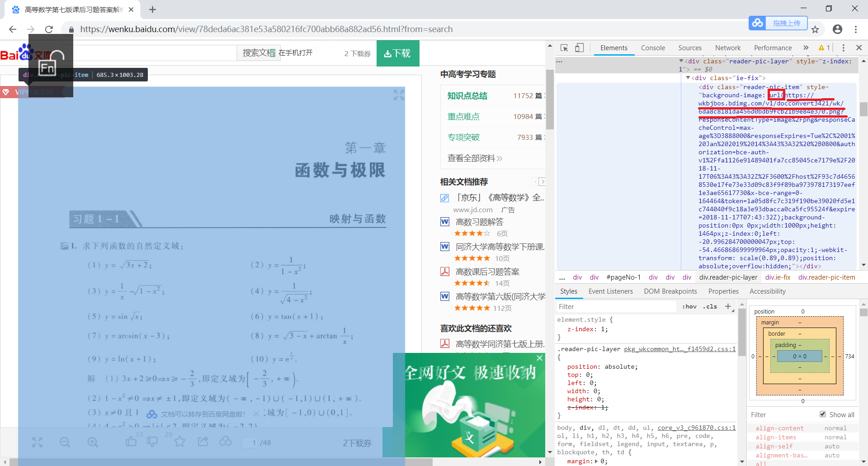Click the 搜索文档 search button
The image size is (868, 466).
click(258, 53)
